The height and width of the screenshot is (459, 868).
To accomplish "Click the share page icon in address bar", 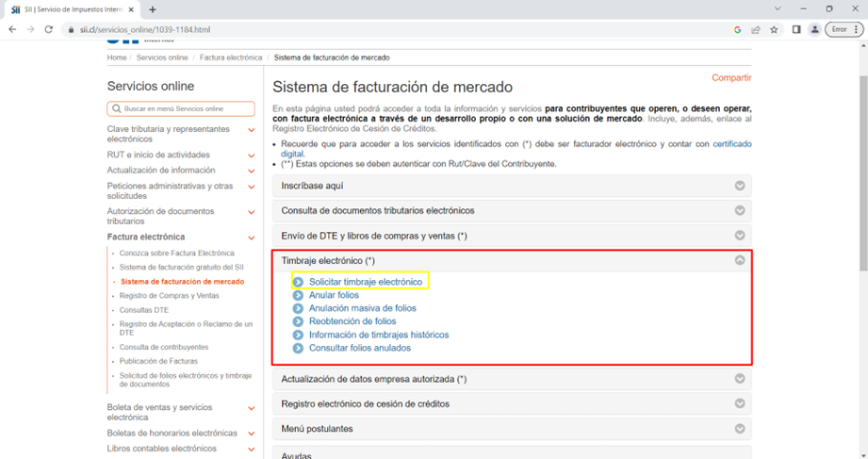I will coord(756,29).
